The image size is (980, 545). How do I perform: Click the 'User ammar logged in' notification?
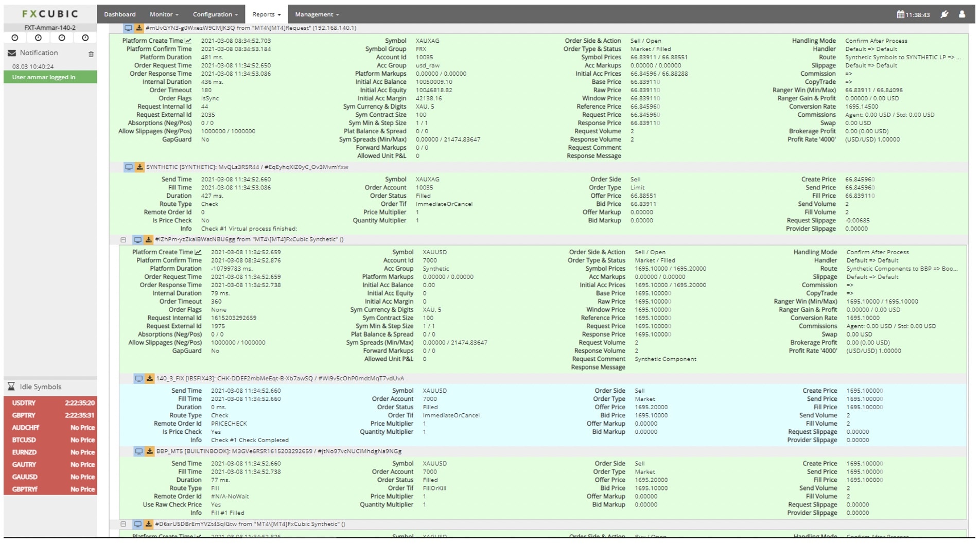[x=50, y=77]
